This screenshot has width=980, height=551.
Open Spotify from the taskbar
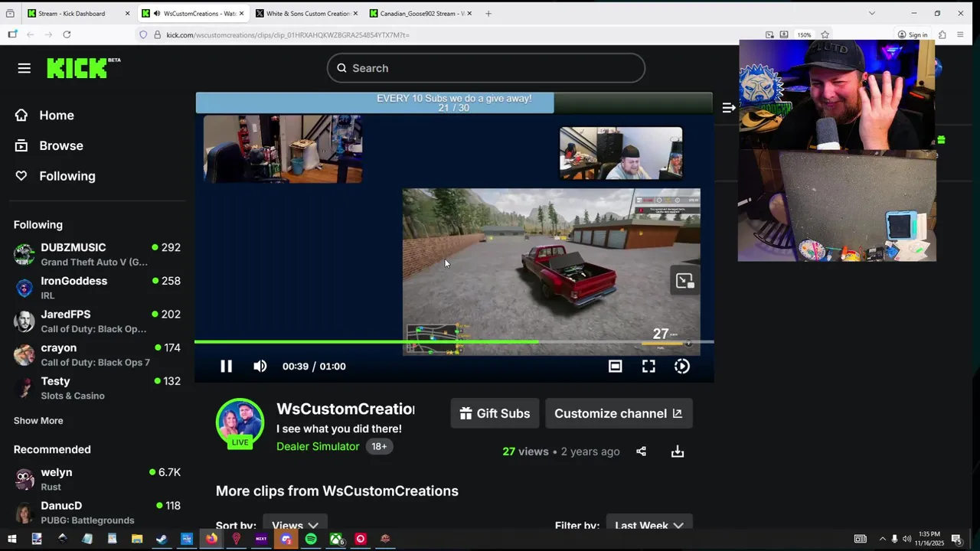(x=311, y=539)
